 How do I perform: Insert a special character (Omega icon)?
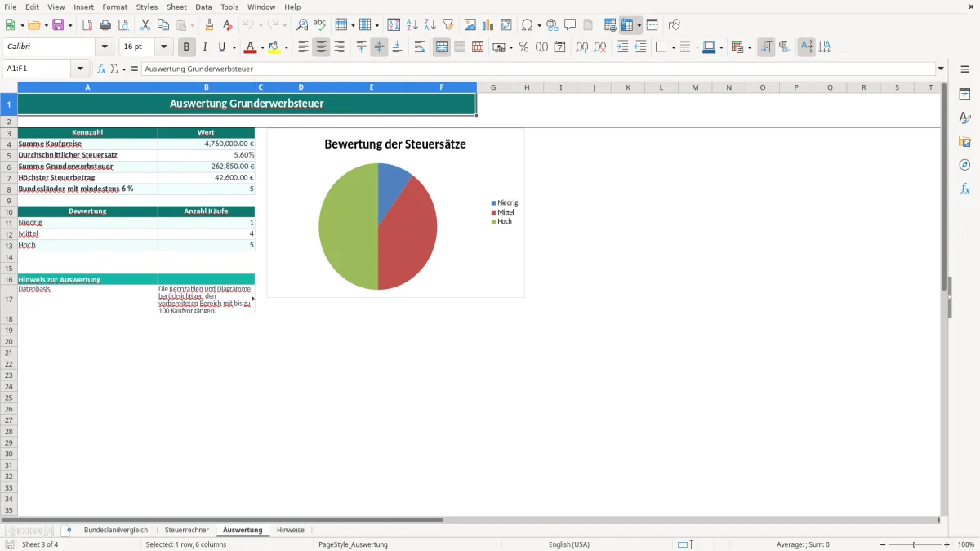tap(527, 25)
